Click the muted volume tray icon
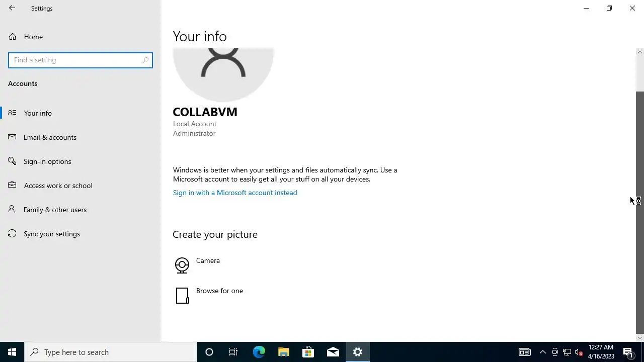The image size is (644, 362). coord(579,352)
